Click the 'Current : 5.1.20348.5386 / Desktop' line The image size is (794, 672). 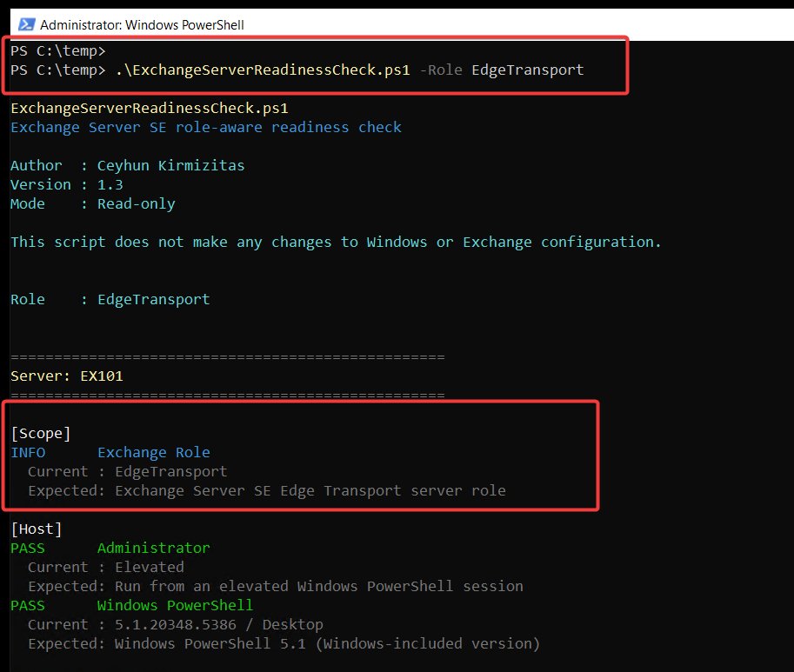pos(175,625)
